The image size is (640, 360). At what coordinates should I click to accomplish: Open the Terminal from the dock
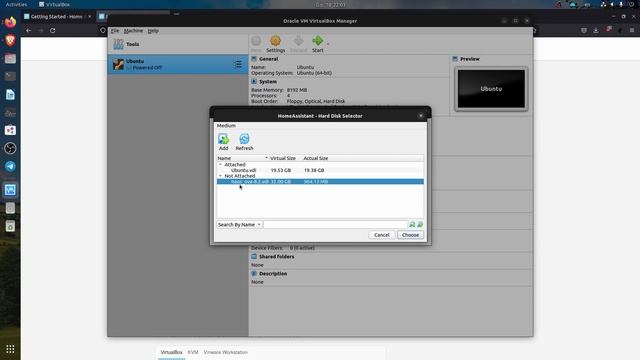[x=10, y=76]
